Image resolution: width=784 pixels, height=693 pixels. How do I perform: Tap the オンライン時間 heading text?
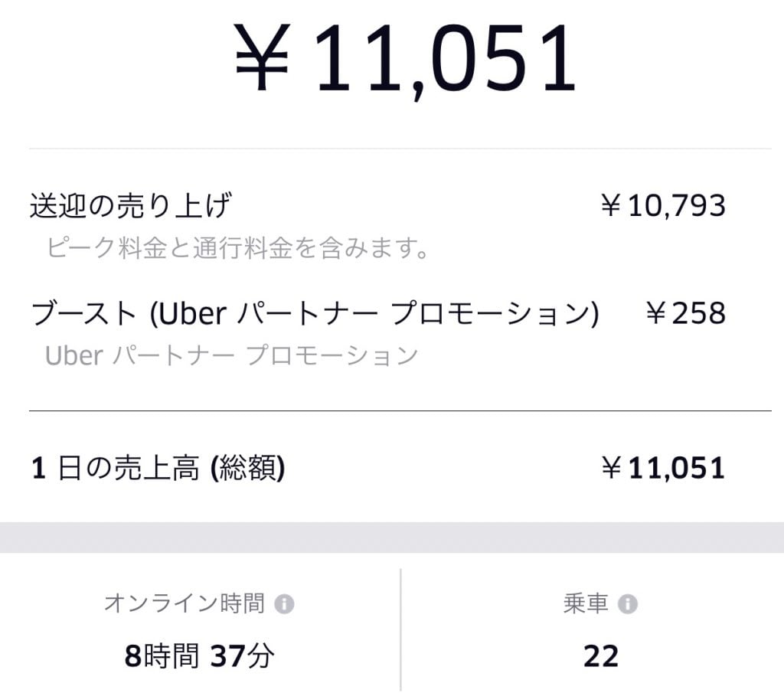185,603
